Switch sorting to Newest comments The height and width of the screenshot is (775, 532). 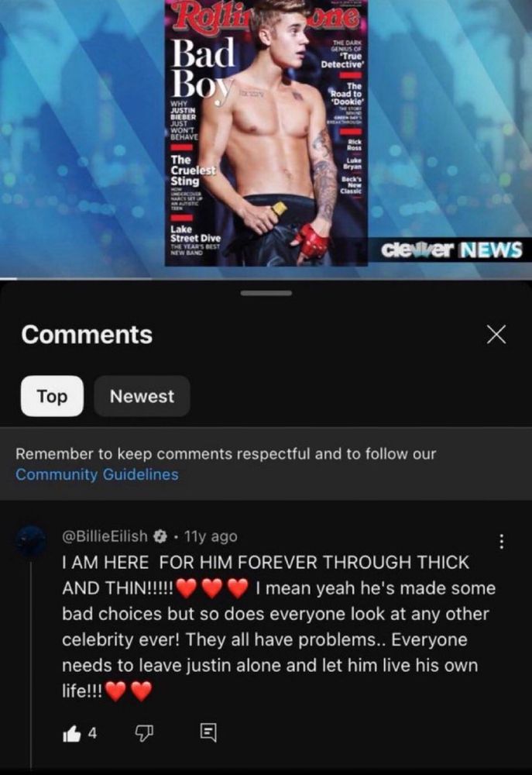click(x=142, y=396)
